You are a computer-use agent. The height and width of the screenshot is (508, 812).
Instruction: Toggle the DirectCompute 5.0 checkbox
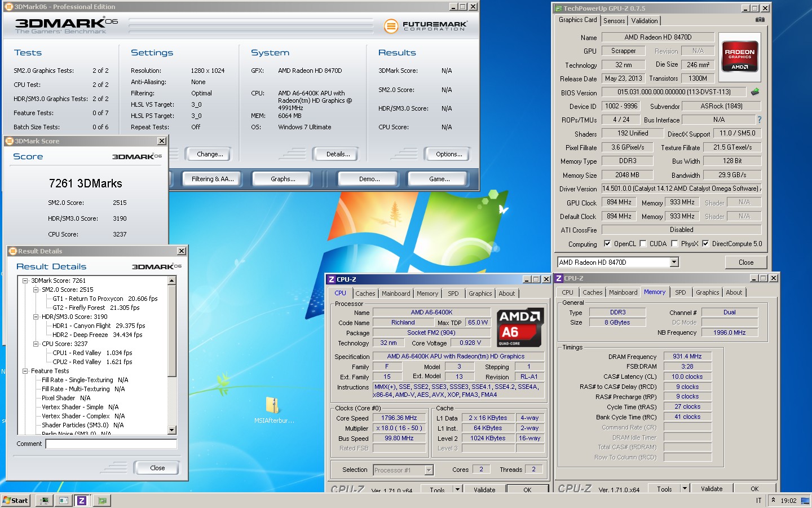pos(705,244)
